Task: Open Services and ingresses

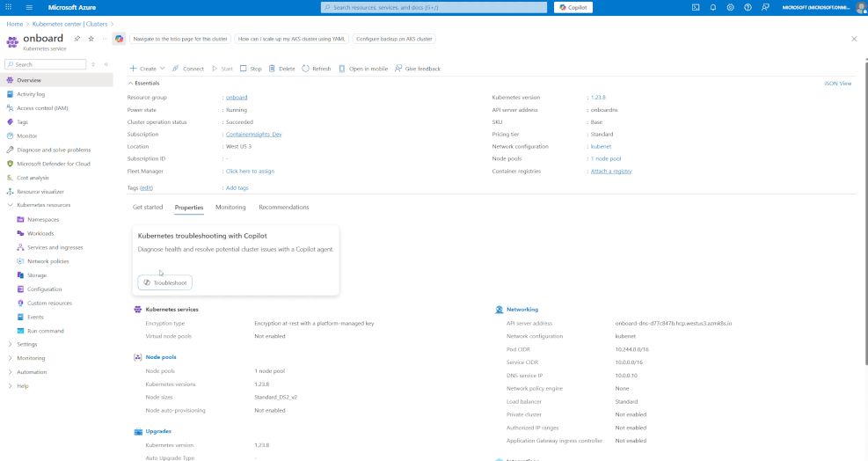Action: click(x=55, y=247)
